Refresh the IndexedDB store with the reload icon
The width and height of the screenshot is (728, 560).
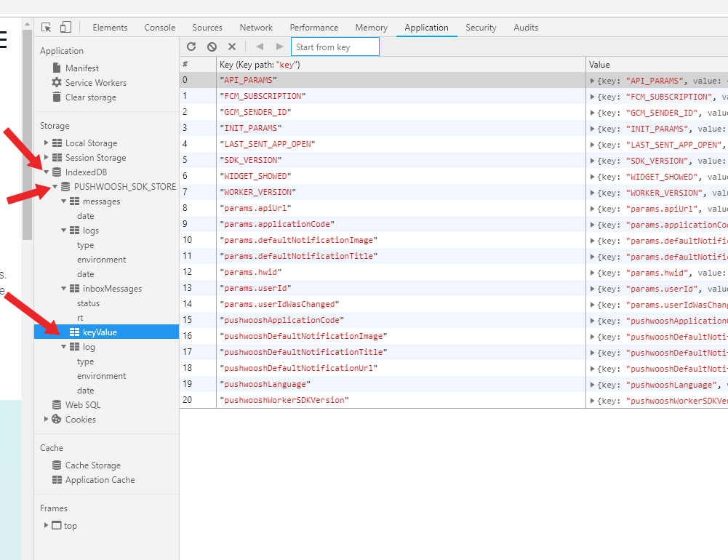tap(191, 47)
